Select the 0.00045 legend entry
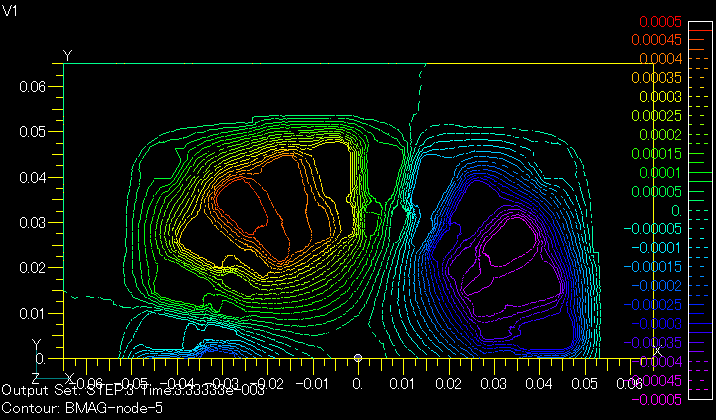Viewport: 716px width, 420px height. coord(659,40)
